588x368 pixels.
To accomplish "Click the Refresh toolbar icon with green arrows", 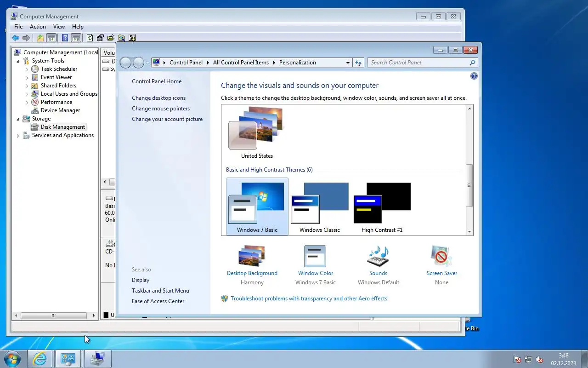I will 90,38.
